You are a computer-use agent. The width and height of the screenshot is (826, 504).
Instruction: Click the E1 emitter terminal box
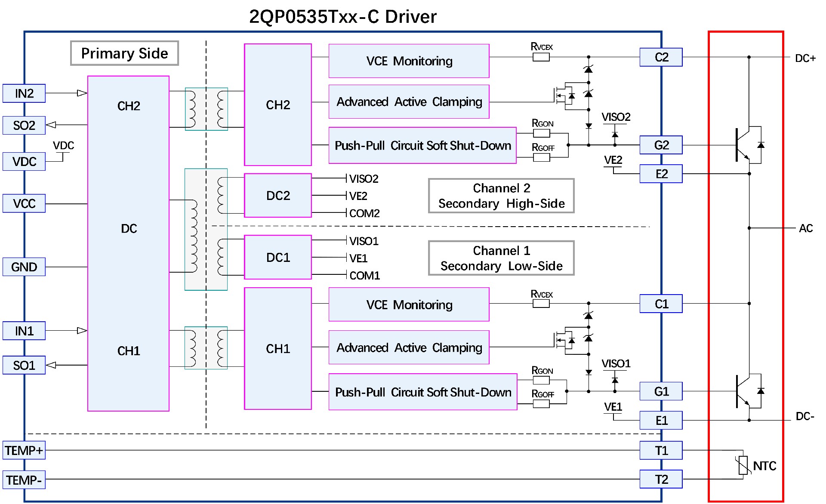661,420
